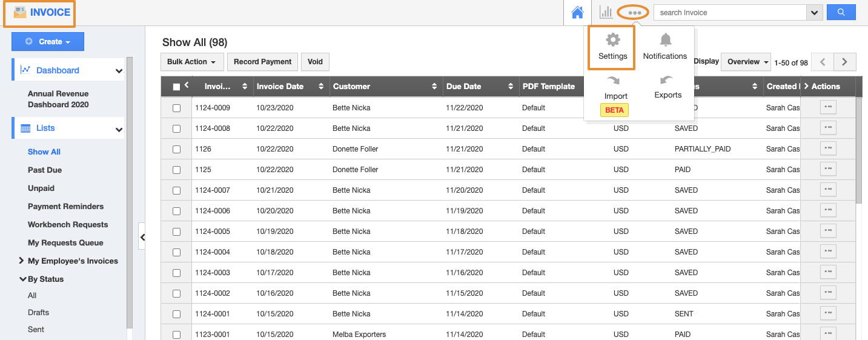This screenshot has height=340, width=868.
Task: Expand the Bulk Action dropdown
Action: [x=192, y=62]
